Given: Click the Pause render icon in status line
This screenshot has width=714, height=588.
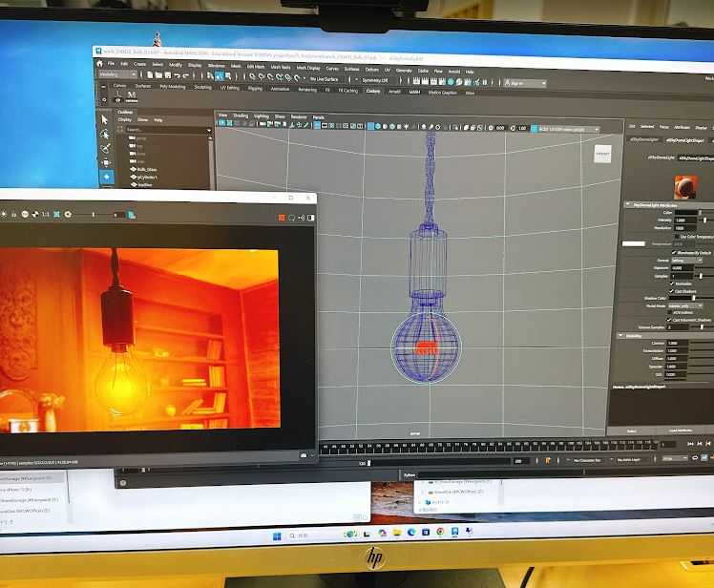Looking at the screenshot, I should [x=485, y=82].
